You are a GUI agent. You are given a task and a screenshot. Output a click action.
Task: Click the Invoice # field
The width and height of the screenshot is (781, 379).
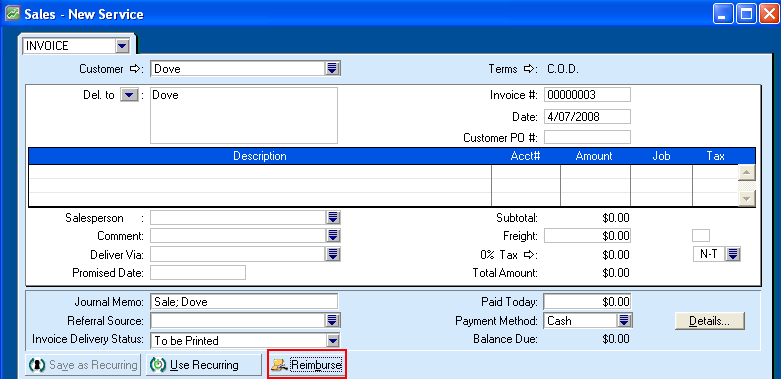point(587,95)
